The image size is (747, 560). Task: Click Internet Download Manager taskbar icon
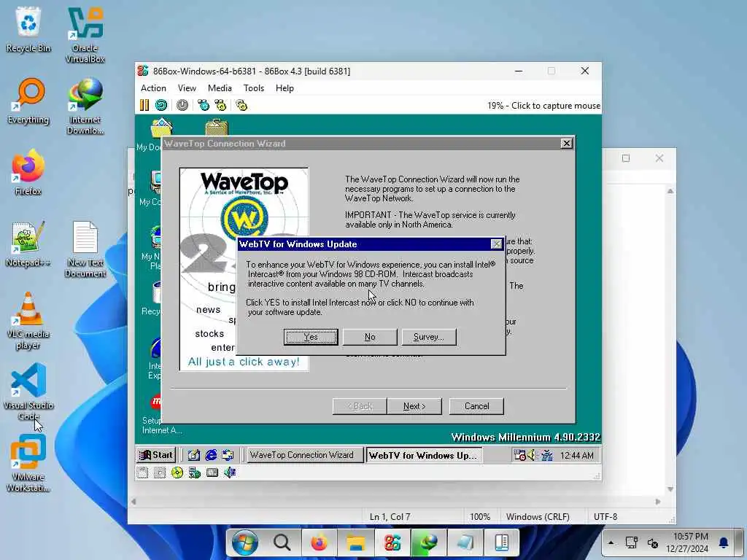point(429,542)
